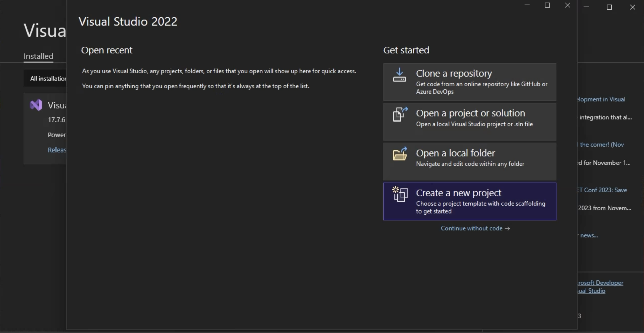Switch to the Installed tab
Image resolution: width=644 pixels, height=333 pixels.
(x=38, y=56)
